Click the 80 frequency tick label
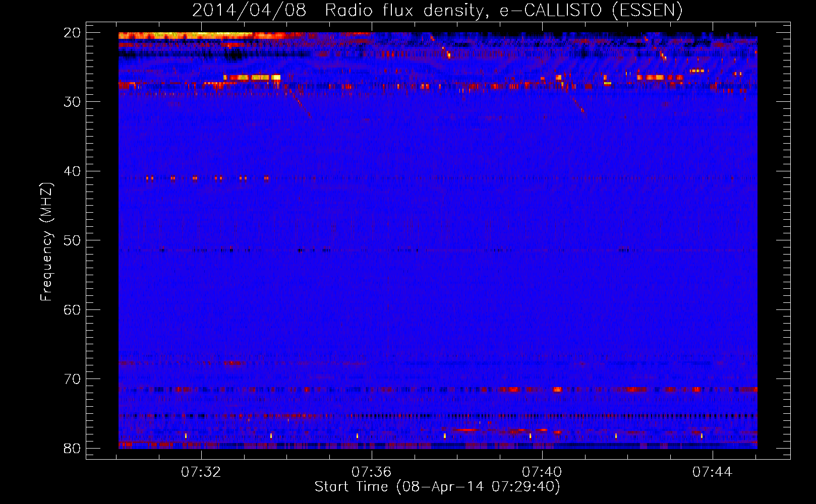Image resolution: width=816 pixels, height=504 pixels. (73, 449)
